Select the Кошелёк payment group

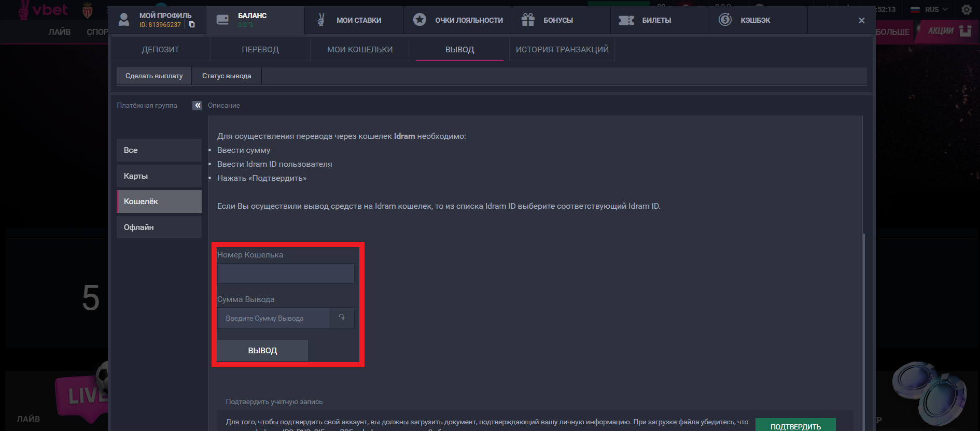pyautogui.click(x=159, y=202)
